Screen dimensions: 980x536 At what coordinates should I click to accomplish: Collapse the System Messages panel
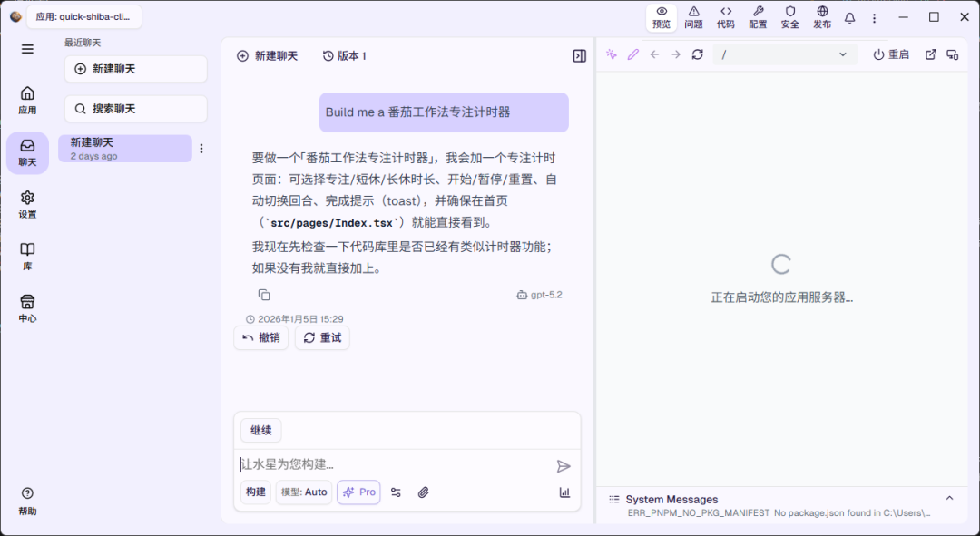(x=949, y=498)
